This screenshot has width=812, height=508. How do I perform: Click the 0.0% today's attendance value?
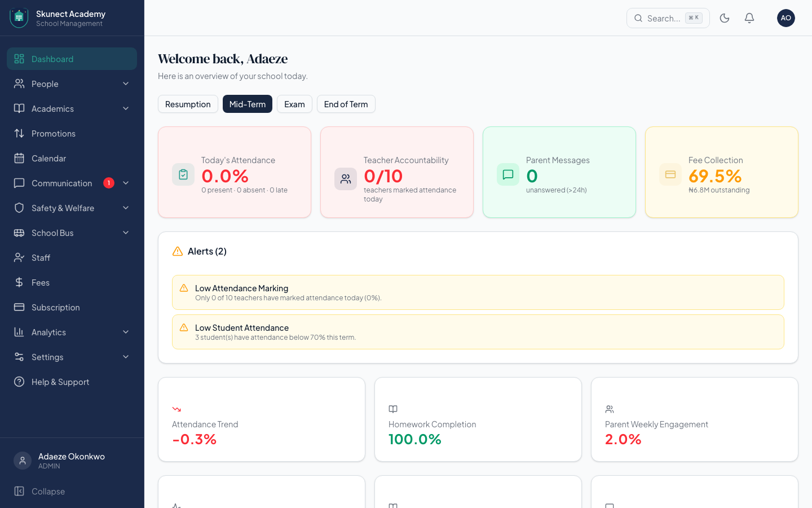point(225,176)
